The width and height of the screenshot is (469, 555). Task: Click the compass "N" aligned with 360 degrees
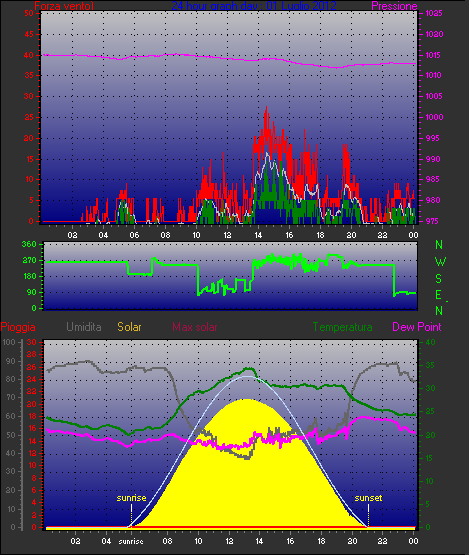coord(439,245)
